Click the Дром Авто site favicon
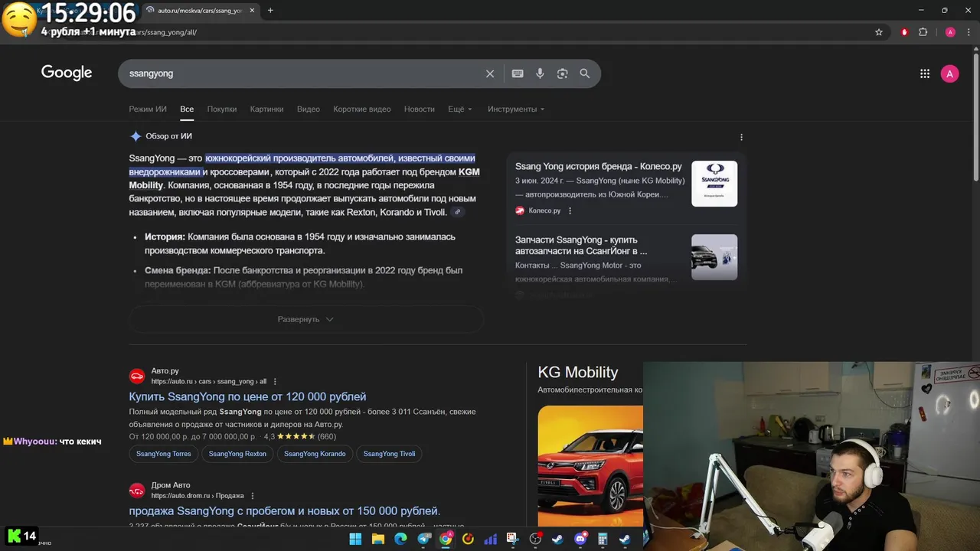The height and width of the screenshot is (551, 980). coord(137,490)
